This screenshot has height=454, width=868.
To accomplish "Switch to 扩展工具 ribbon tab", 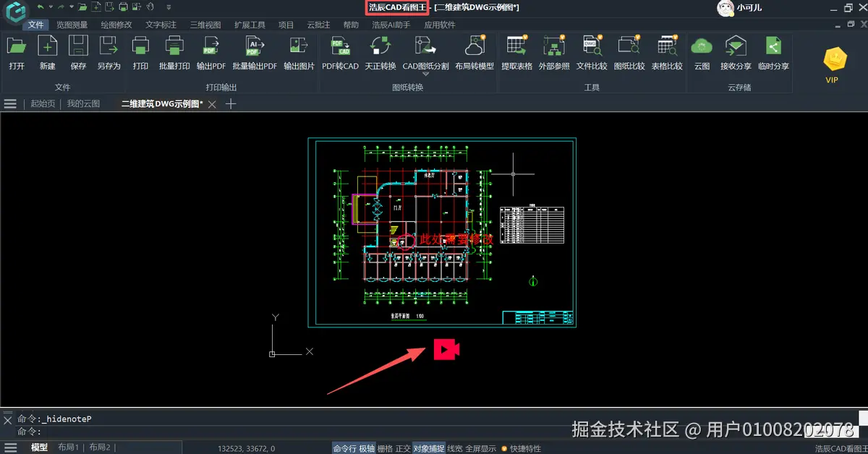I will click(x=250, y=25).
